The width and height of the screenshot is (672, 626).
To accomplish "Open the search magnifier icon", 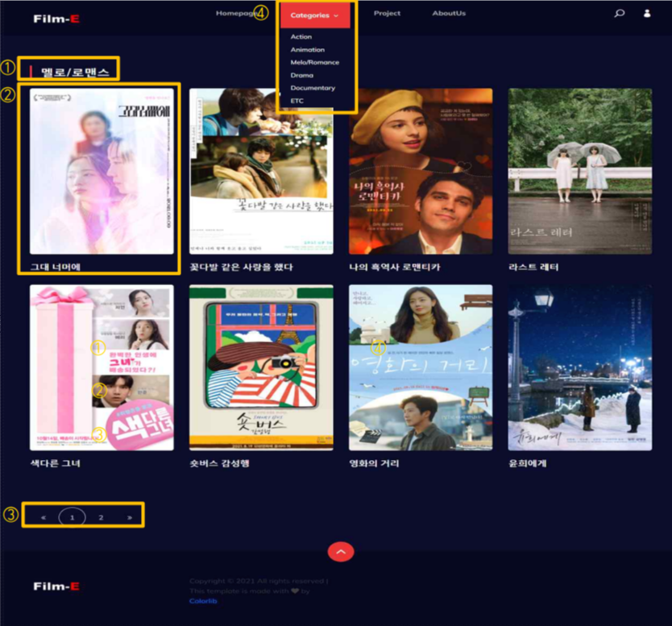I will coord(620,14).
